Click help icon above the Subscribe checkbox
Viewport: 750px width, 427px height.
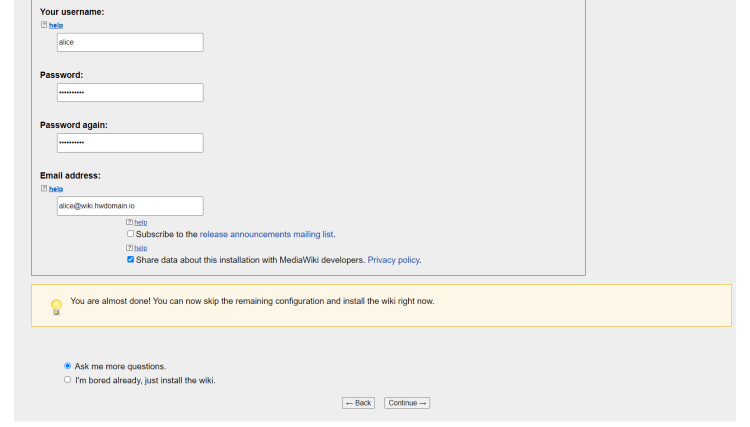coord(129,222)
